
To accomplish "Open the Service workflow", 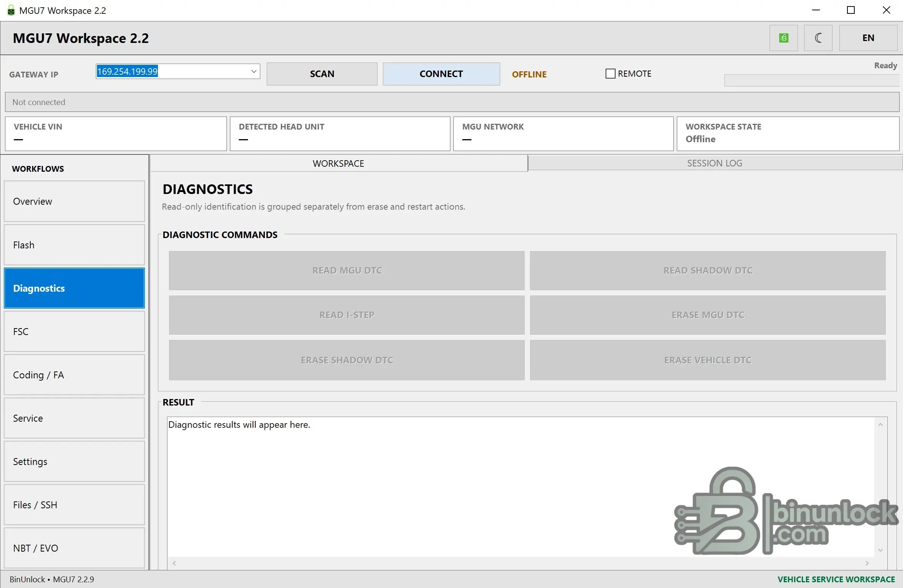I will pos(74,418).
